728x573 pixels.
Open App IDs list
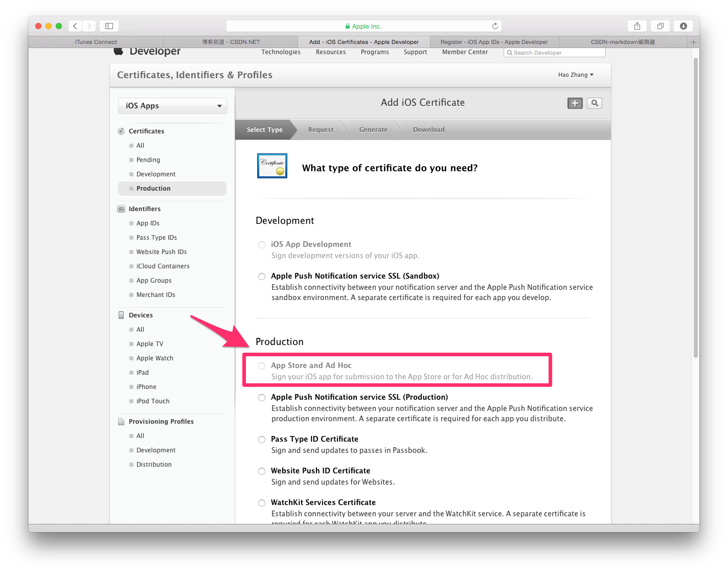(x=148, y=223)
